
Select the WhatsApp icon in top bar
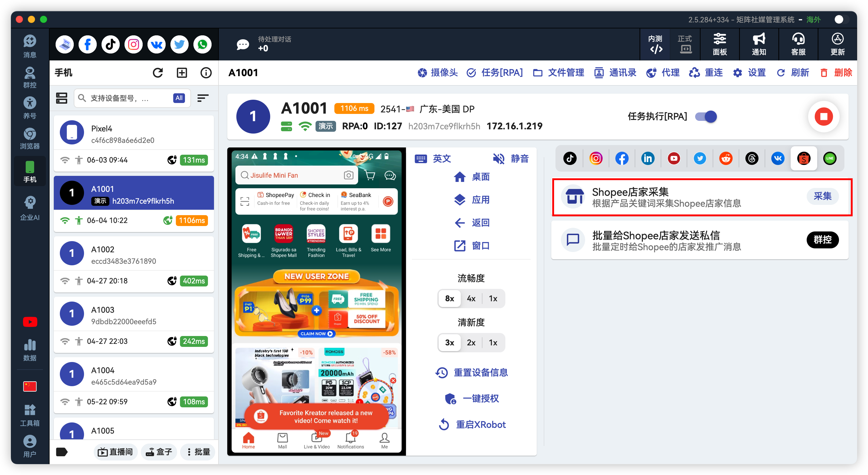coord(202,44)
